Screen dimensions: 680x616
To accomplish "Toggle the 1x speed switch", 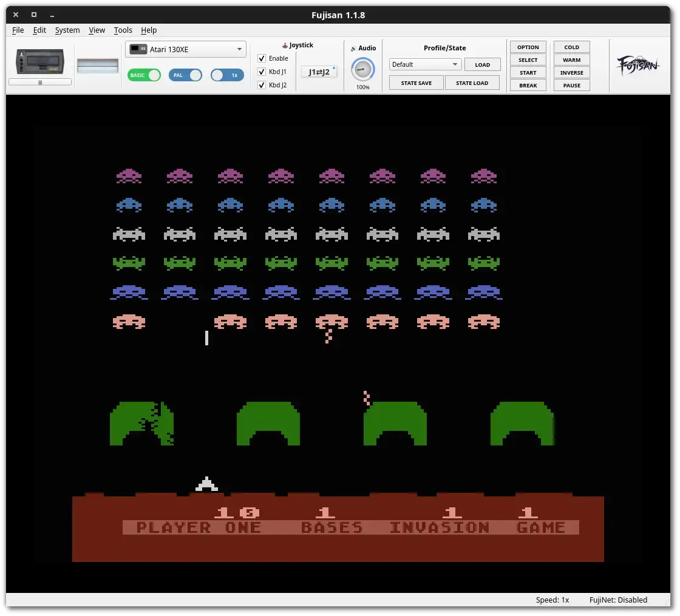I will click(x=227, y=75).
